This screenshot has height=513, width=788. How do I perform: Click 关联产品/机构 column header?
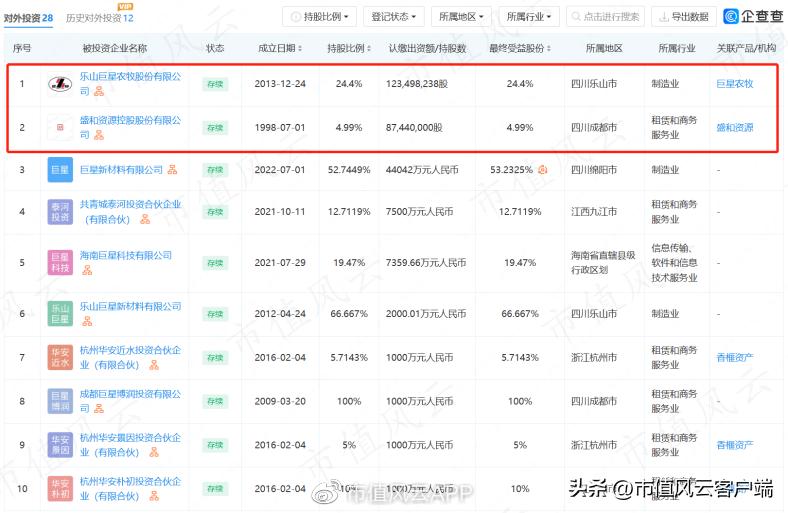(746, 48)
